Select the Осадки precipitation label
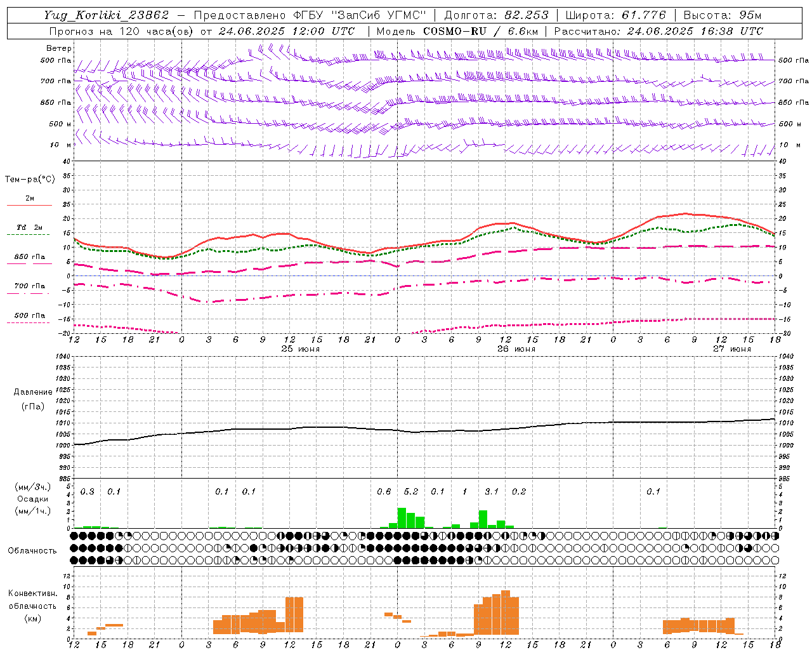 tap(33, 499)
